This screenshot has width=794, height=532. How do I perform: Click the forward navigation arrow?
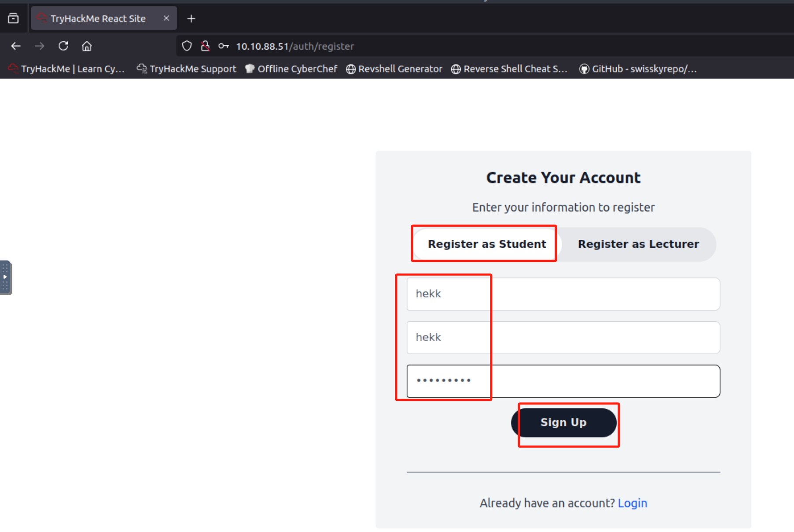(x=40, y=46)
